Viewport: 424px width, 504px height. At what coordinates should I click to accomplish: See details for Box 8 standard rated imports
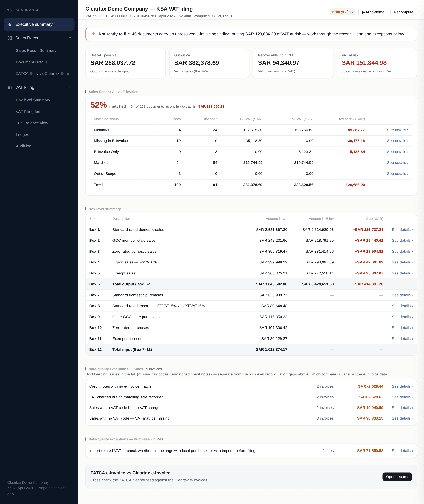(x=402, y=306)
